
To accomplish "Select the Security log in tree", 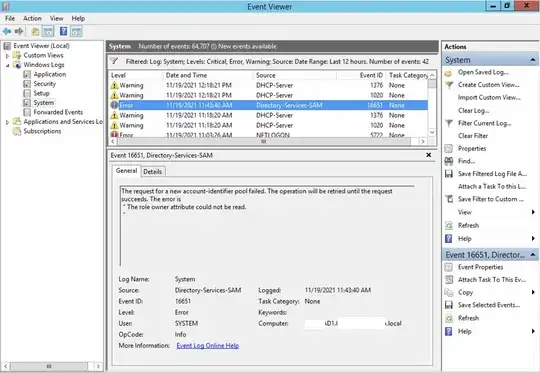I will click(x=44, y=84).
